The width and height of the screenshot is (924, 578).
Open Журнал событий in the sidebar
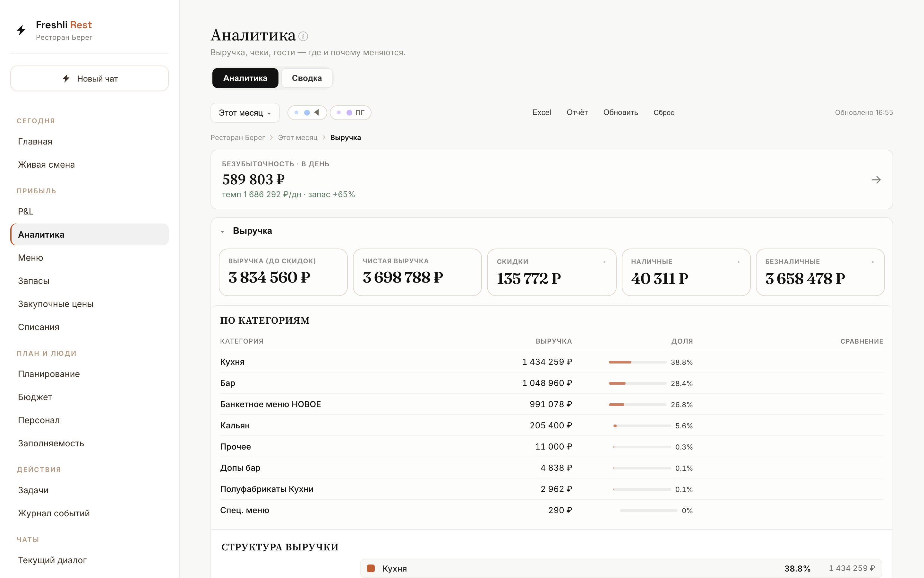[x=89, y=513]
